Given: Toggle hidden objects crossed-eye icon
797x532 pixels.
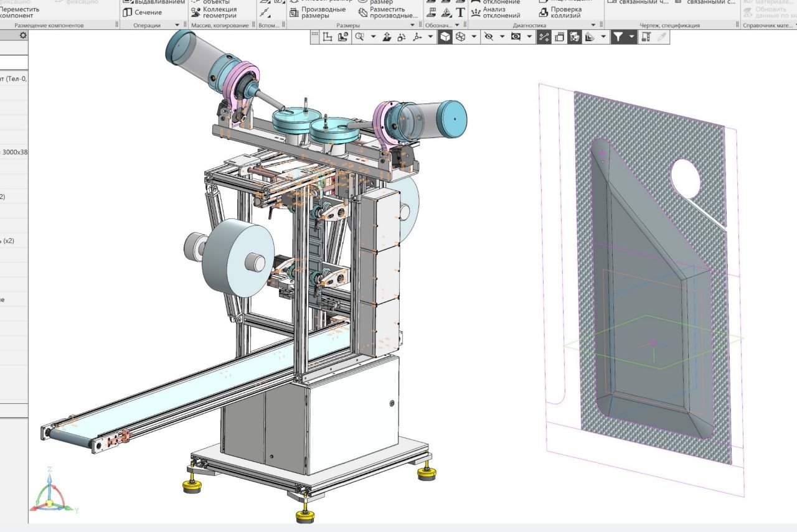Looking at the screenshot, I should click(x=489, y=37).
